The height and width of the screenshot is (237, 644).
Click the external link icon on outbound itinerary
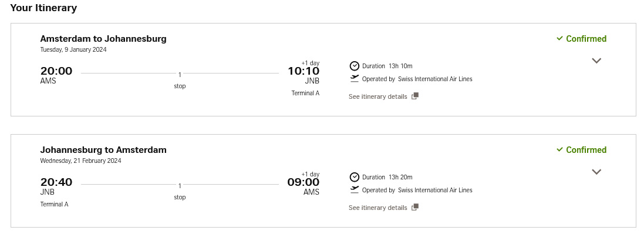click(415, 96)
